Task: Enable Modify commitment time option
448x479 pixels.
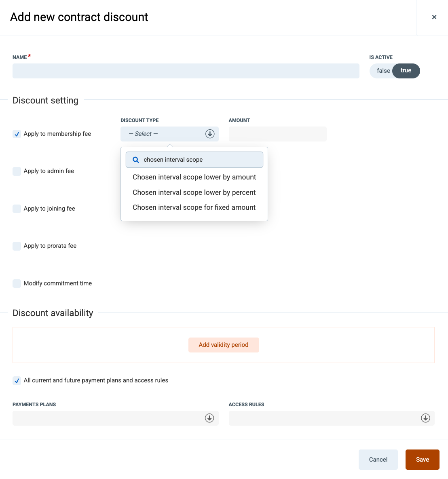Action: pyautogui.click(x=17, y=283)
